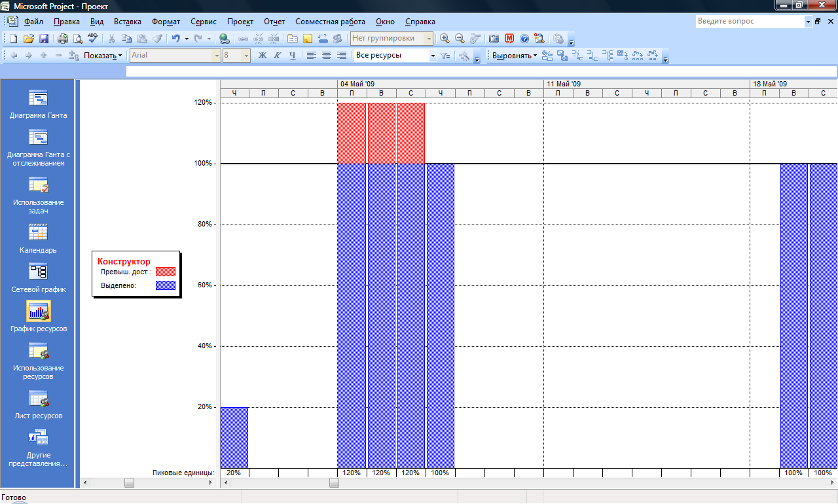Viewport: 838px width, 504px height.
Task: Click the outdent arrow button
Action: coord(14,56)
